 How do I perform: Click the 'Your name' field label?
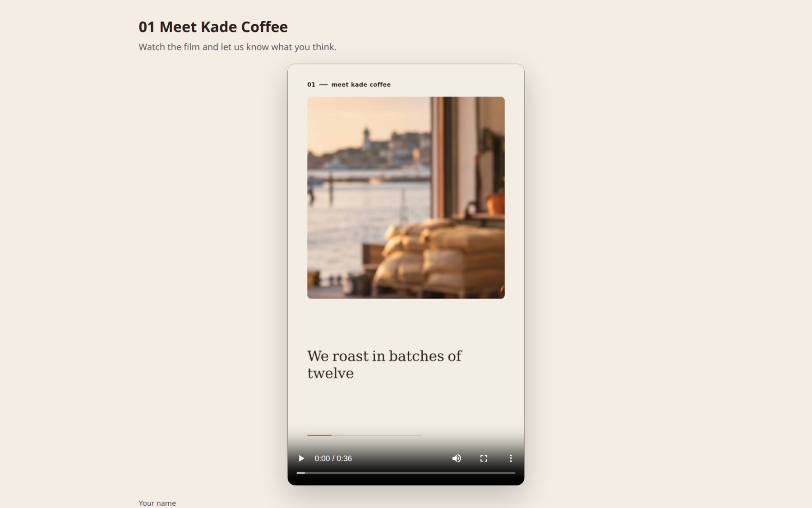tap(157, 503)
